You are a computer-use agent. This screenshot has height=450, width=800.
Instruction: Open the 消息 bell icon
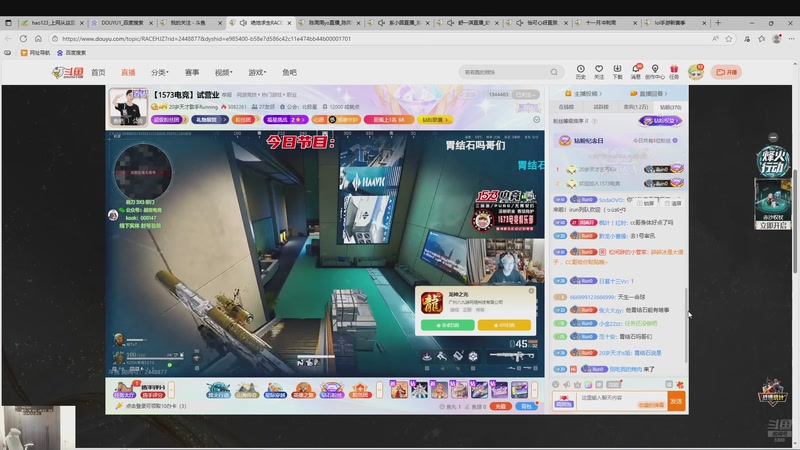click(x=636, y=72)
